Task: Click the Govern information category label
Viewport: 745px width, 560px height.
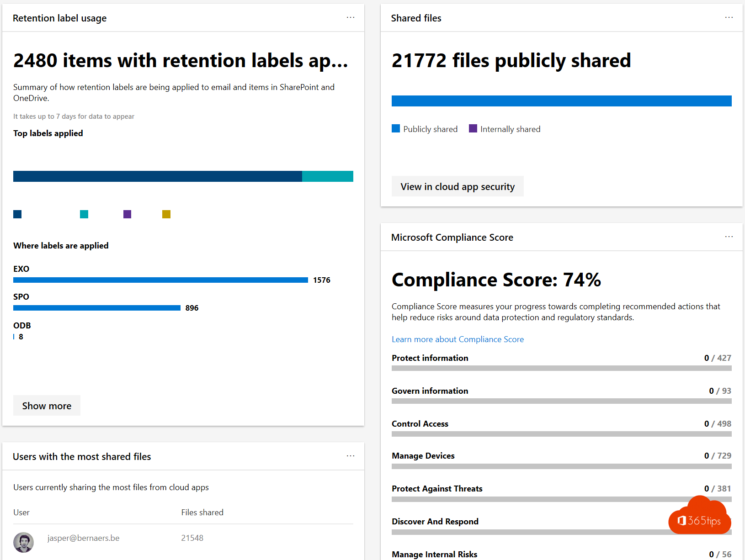Action: point(430,391)
